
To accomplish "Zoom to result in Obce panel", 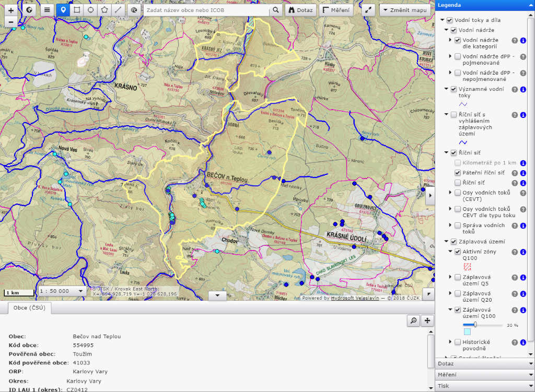I will click(x=414, y=321).
